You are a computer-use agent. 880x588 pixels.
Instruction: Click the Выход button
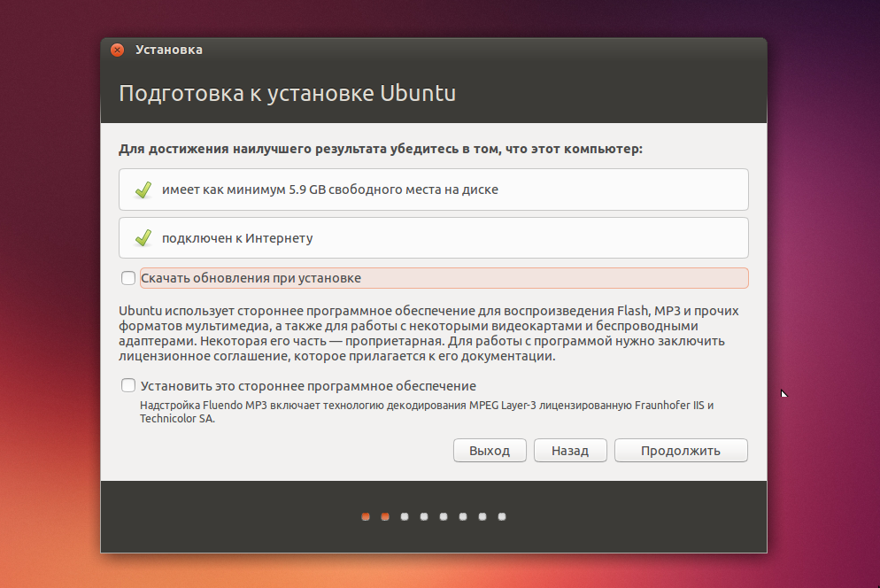(x=490, y=451)
